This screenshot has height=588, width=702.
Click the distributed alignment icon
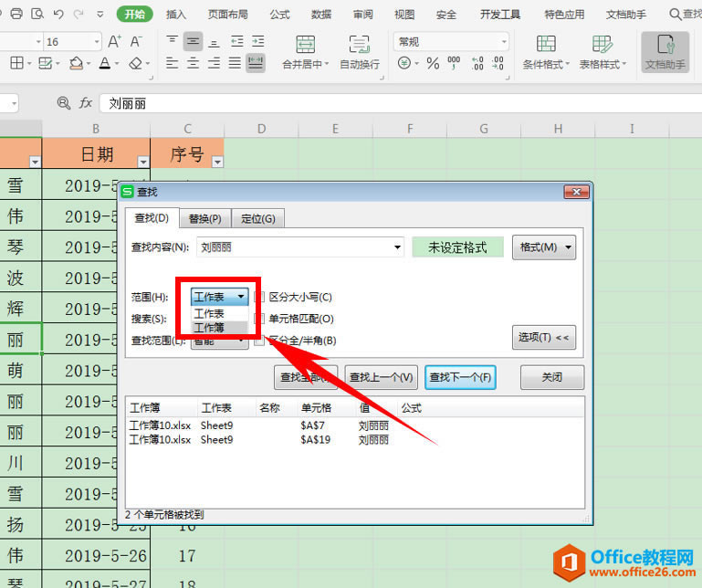[256, 63]
